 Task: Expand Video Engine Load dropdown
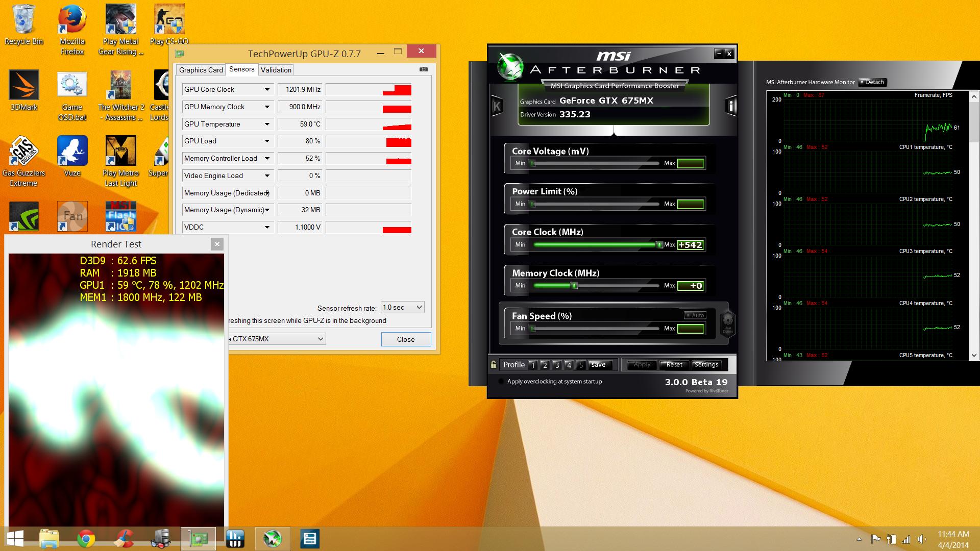click(x=267, y=176)
